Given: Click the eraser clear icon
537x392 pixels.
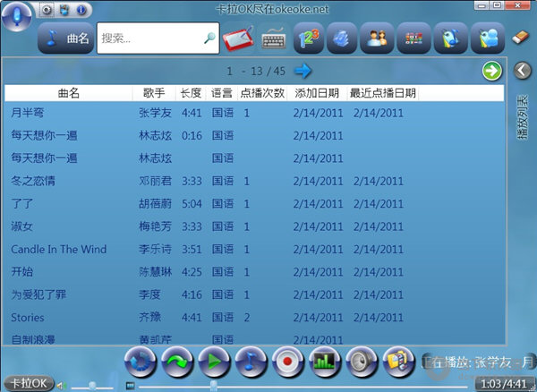Looking at the screenshot, I should coord(521,38).
